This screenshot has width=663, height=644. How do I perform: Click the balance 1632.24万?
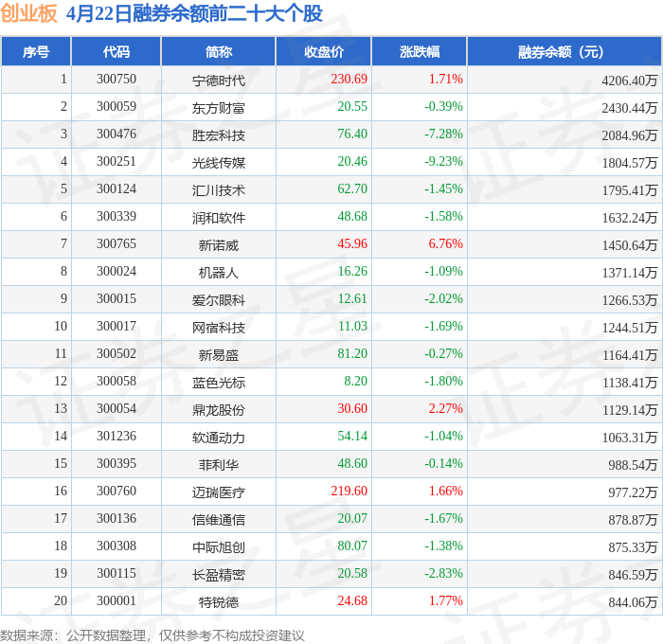(x=630, y=218)
